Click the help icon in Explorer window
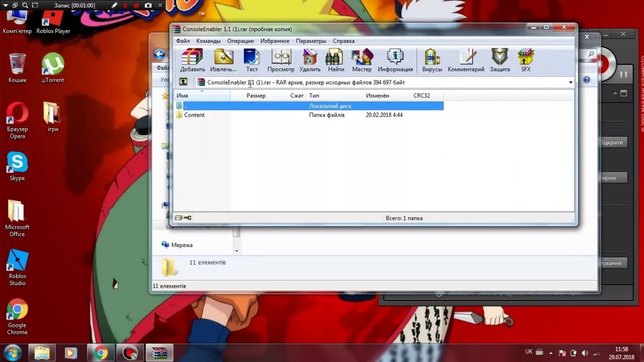The height and width of the screenshot is (362, 644). pos(586,79)
